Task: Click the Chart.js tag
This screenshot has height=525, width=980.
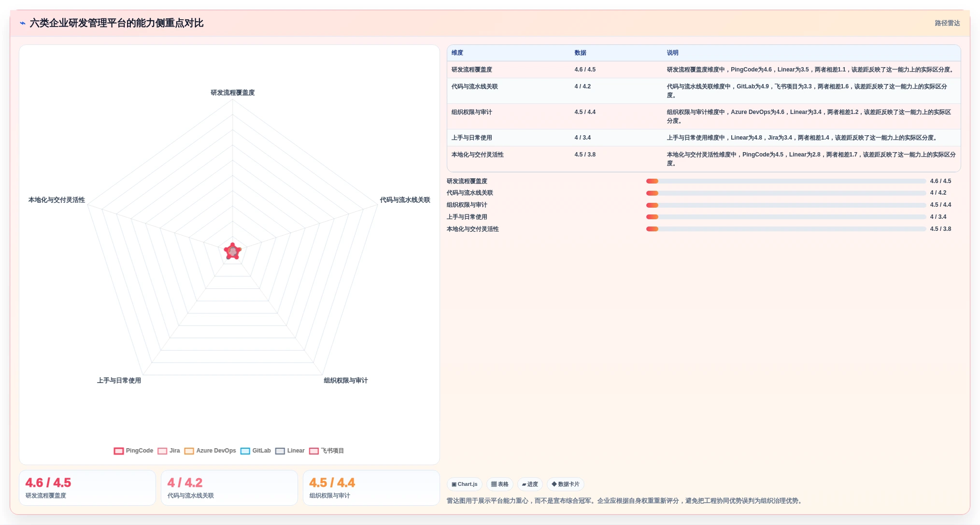Action: coord(465,484)
